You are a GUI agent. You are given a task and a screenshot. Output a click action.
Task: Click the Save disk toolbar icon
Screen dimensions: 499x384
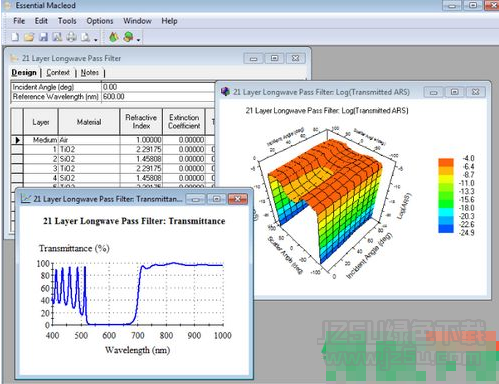[x=43, y=37]
